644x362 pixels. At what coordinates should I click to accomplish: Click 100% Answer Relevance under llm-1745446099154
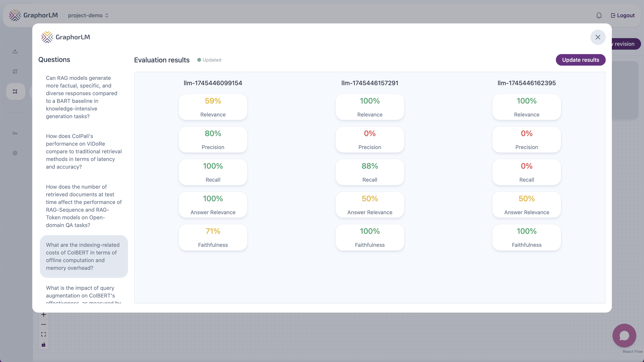coord(213,205)
